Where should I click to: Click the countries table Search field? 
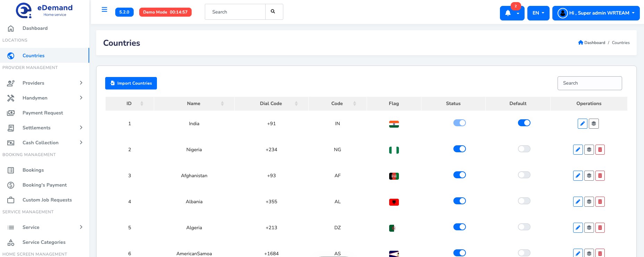589,83
